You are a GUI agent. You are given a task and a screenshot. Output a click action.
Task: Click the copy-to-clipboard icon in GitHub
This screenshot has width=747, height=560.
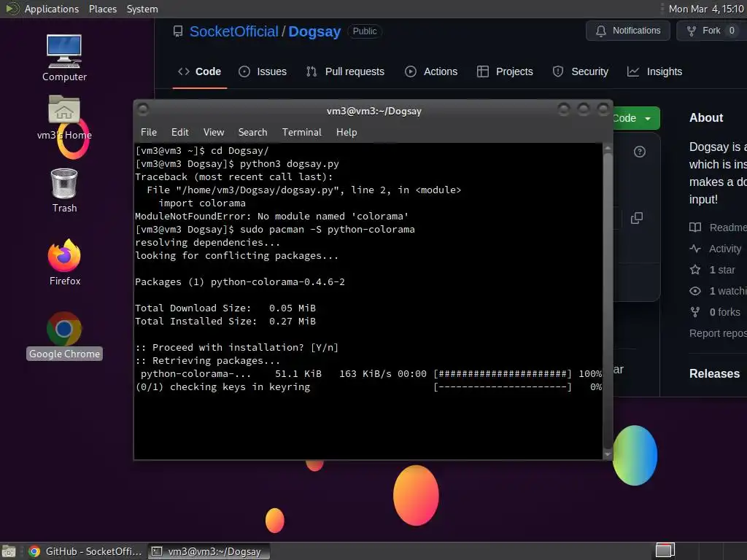(636, 218)
